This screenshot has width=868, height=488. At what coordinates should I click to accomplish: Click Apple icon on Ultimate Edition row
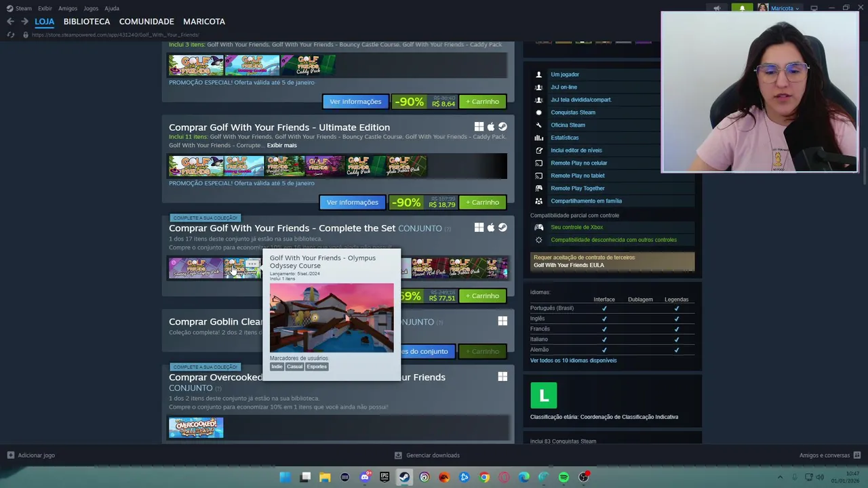coord(491,127)
